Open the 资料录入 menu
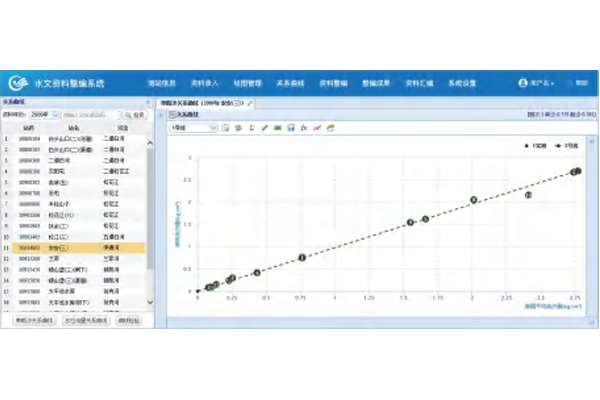Image resolution: width=600 pixels, height=400 pixels. click(205, 83)
